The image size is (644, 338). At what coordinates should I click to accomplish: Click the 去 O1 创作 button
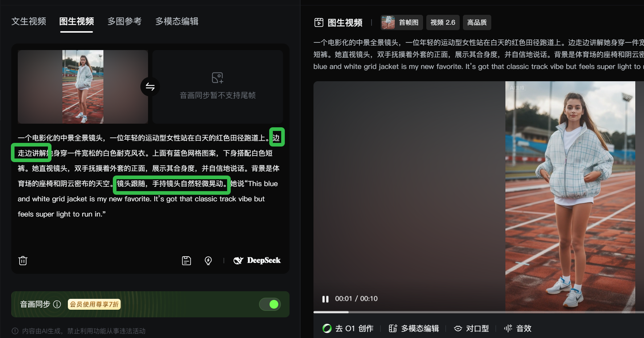348,329
